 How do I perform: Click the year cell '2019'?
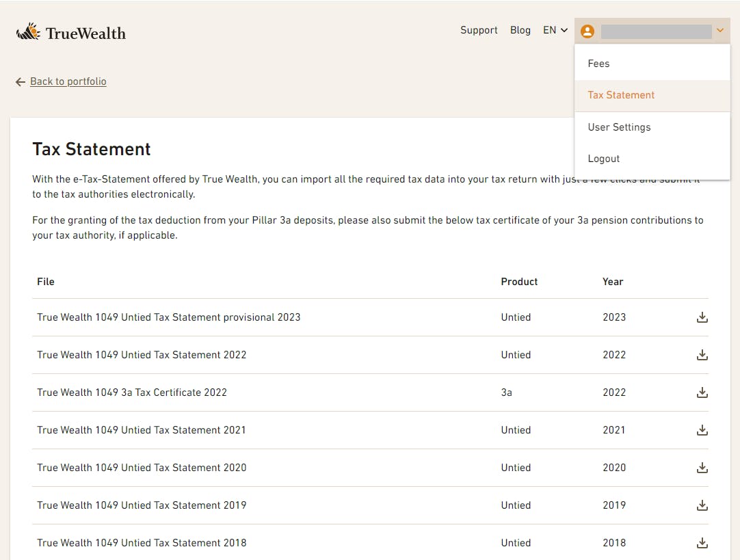(614, 505)
